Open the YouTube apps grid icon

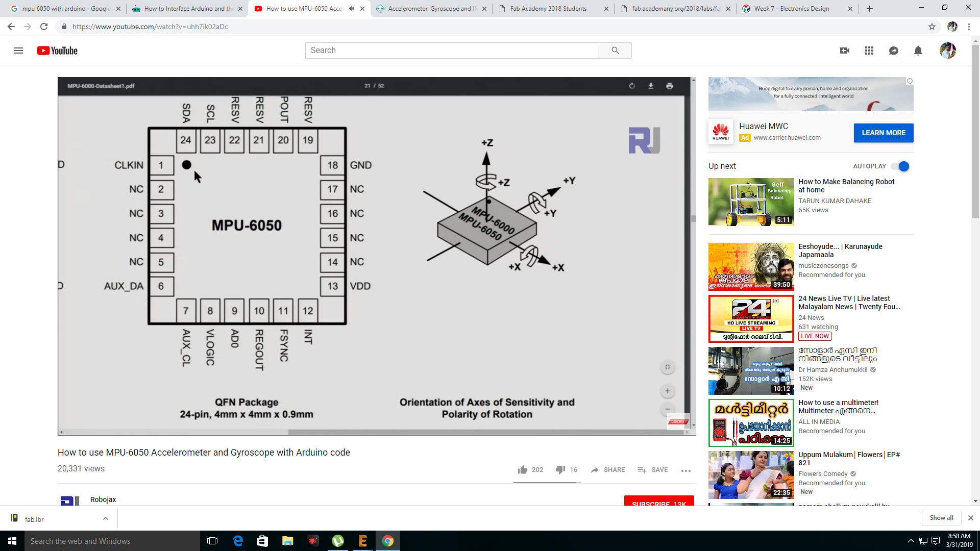tap(869, 51)
